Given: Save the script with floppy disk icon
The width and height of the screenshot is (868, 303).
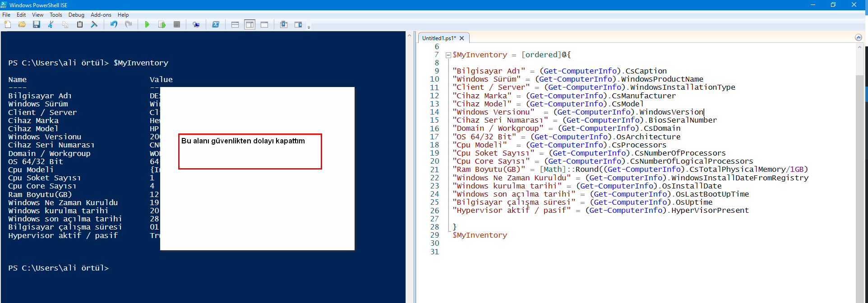Looking at the screenshot, I should pyautogui.click(x=37, y=25).
